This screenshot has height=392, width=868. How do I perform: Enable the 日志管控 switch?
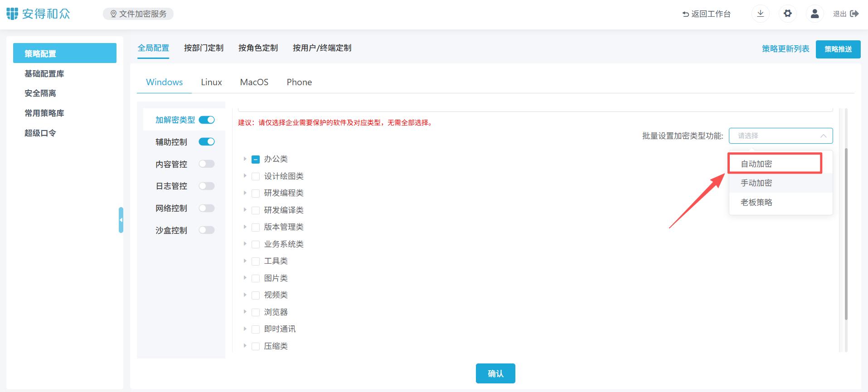pos(207,186)
